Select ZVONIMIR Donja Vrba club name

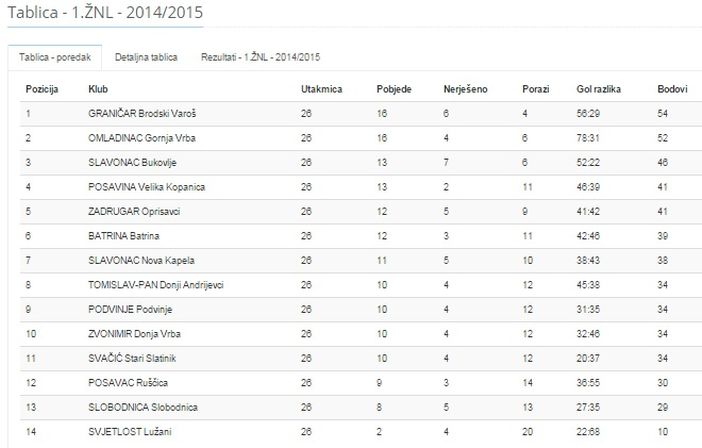pos(134,334)
